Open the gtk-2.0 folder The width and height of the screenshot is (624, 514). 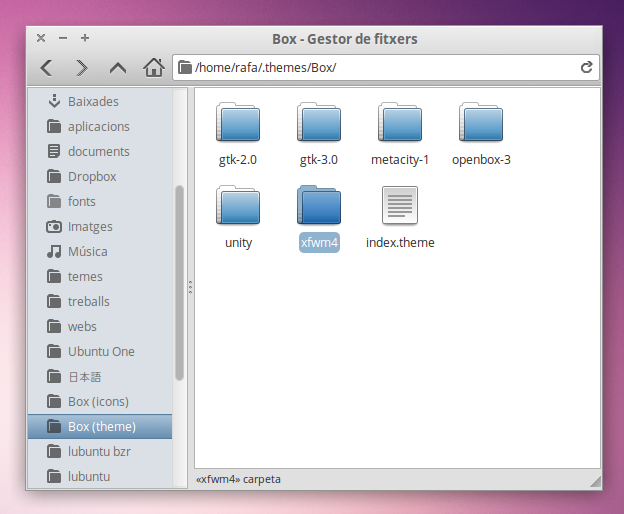click(x=238, y=123)
